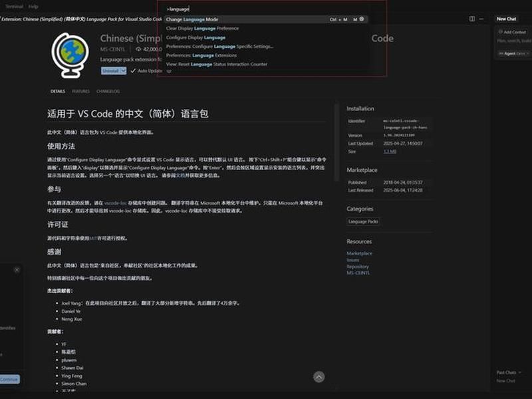Choose Change Language Mode command

265,19
